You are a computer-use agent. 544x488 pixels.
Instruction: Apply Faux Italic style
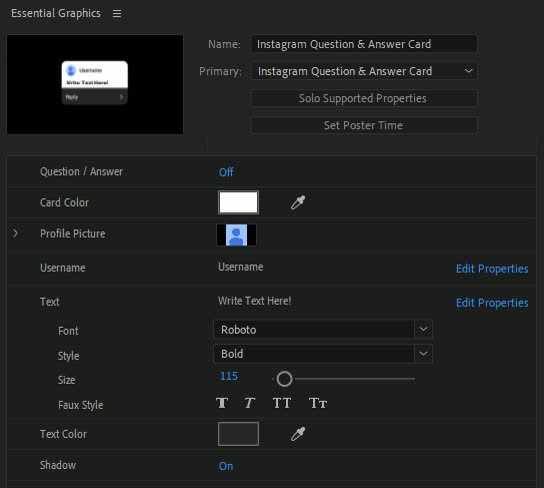pyautogui.click(x=249, y=403)
